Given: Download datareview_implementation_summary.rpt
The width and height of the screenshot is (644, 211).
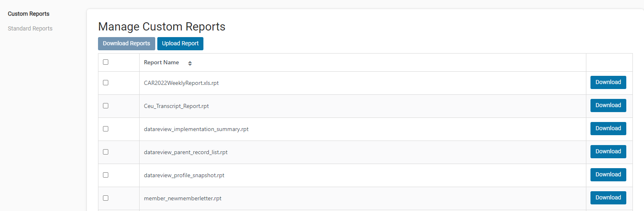Looking at the screenshot, I should click(608, 129).
